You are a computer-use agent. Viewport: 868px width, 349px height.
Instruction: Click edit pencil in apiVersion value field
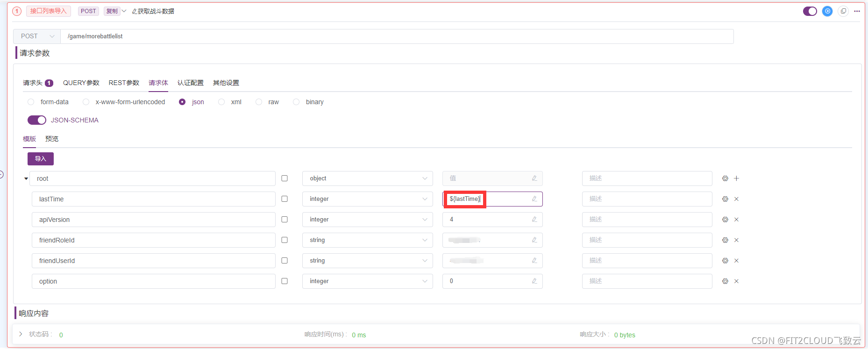[x=534, y=220]
